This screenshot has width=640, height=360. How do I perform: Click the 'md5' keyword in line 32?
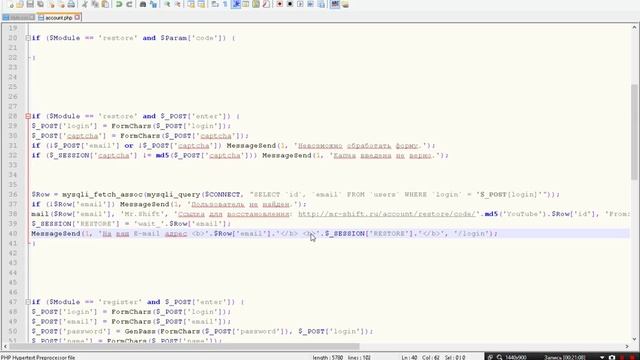coord(162,156)
